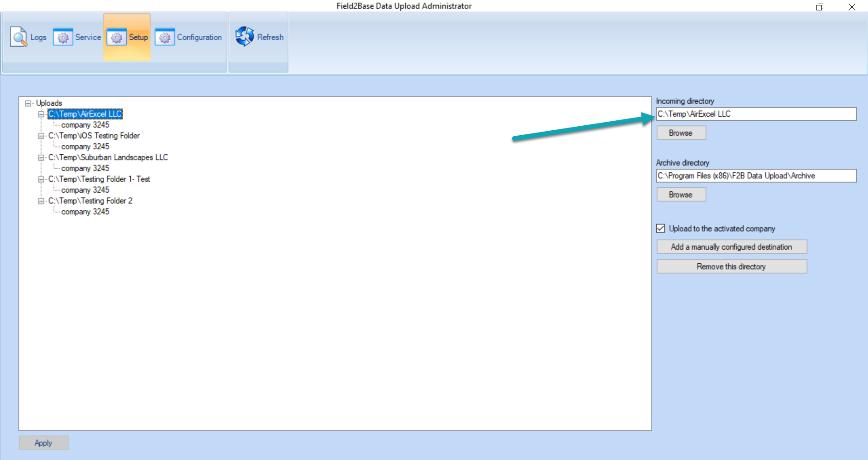Select C:\Temp\iOS Testing Folder item
The width and height of the screenshot is (868, 460).
coord(94,136)
